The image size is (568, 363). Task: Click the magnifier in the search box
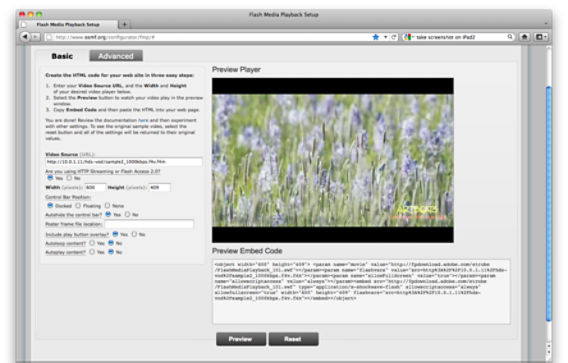tap(510, 37)
